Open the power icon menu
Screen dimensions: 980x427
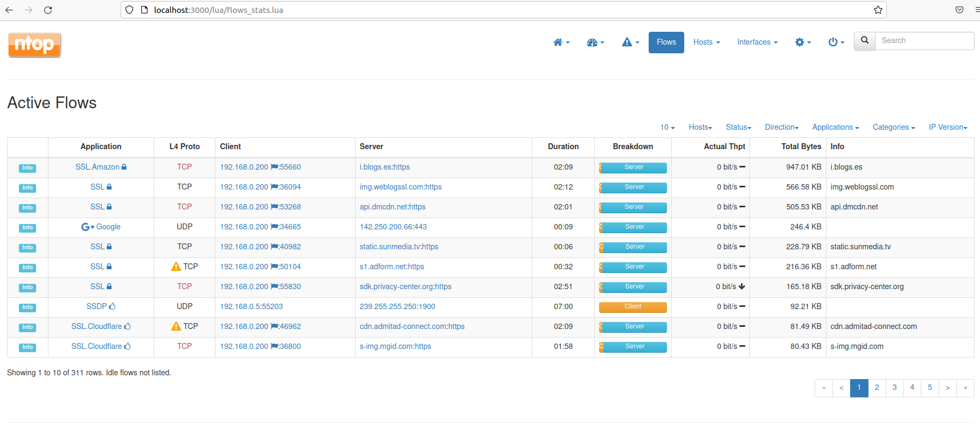(836, 42)
